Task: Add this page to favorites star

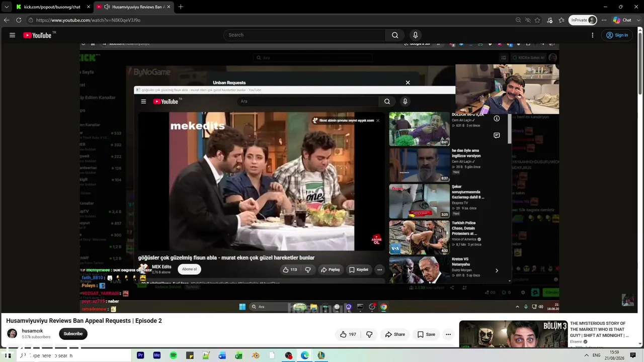Action: point(537,20)
